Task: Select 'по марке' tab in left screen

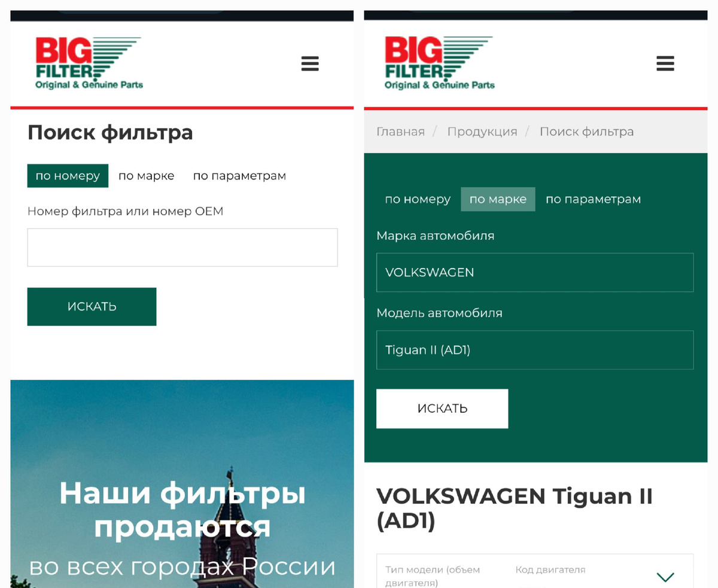Action: point(147,176)
